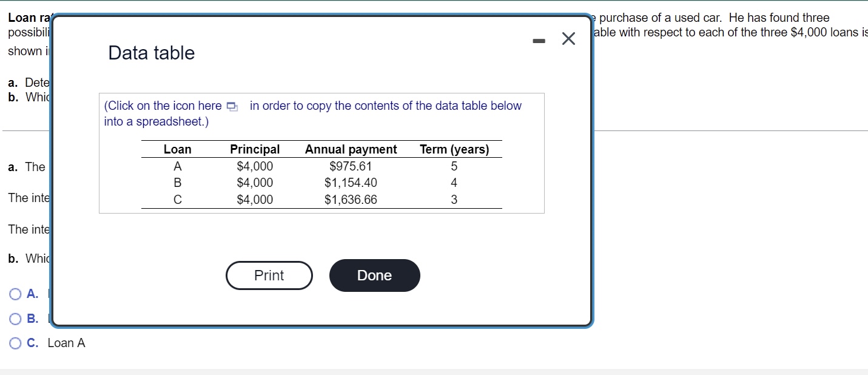The image size is (868, 375).
Task: Click the Print button
Action: pyautogui.click(x=269, y=275)
